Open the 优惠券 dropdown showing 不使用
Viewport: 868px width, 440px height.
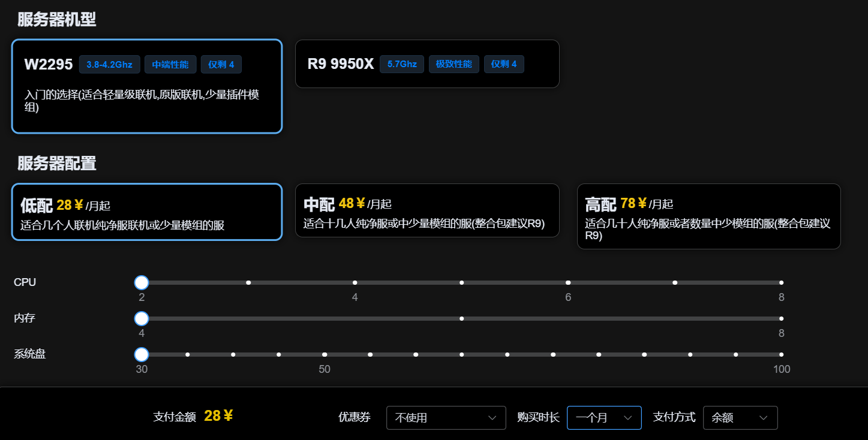coord(446,418)
